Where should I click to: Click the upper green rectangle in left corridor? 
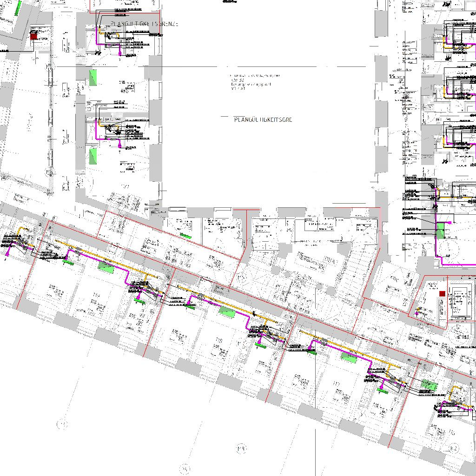tap(94, 77)
